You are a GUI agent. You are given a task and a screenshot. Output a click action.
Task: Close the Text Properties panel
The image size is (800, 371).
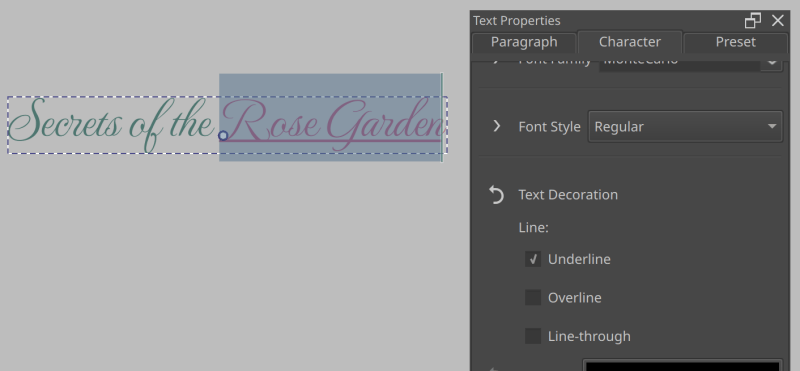point(778,20)
